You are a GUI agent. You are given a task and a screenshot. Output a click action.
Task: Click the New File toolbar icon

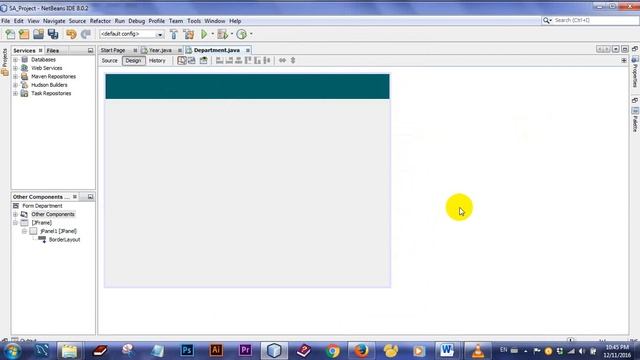(x=10, y=34)
